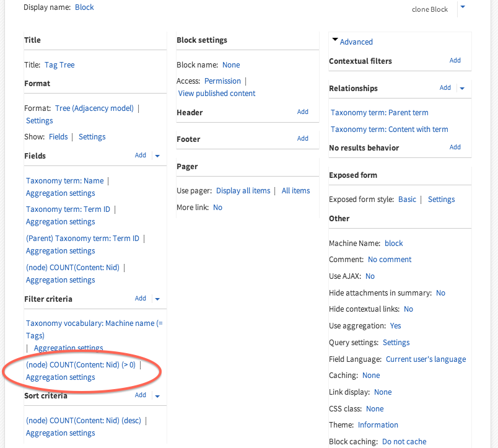Add a Footer to the view
Image resolution: width=498 pixels, height=448 pixels.
click(302, 139)
